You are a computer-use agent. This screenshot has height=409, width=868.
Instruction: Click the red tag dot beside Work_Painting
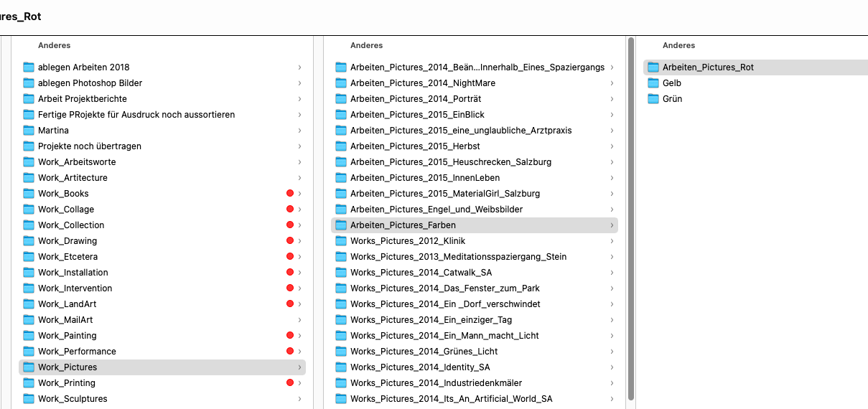tap(290, 336)
